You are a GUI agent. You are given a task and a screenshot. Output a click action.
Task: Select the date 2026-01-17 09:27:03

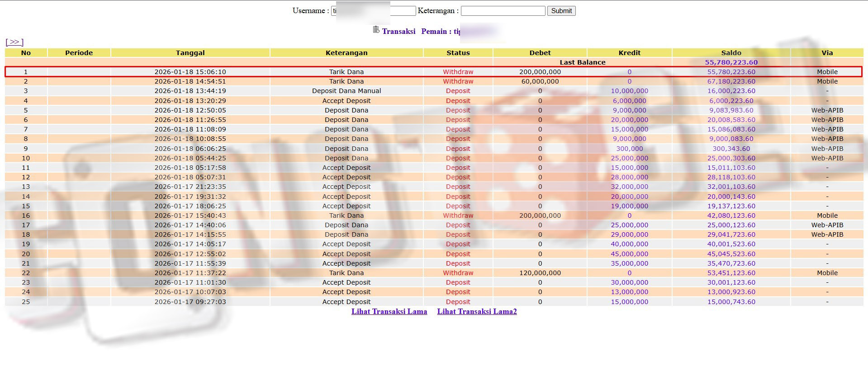coord(190,302)
